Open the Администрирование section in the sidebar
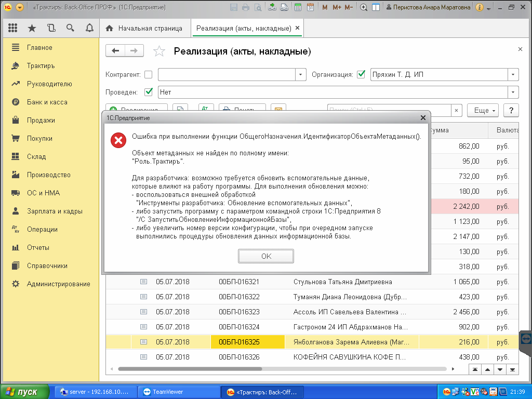 [58, 284]
